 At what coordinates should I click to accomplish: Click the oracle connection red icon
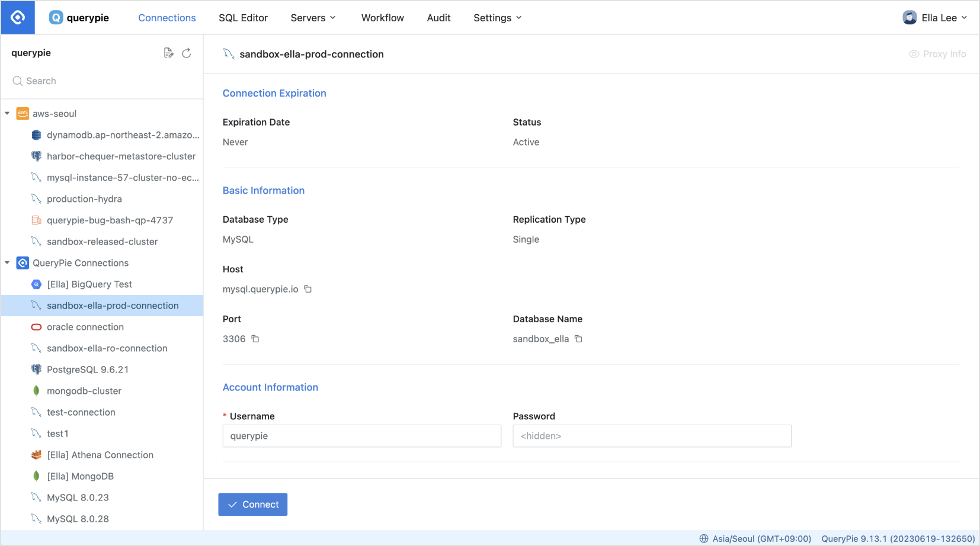click(36, 327)
